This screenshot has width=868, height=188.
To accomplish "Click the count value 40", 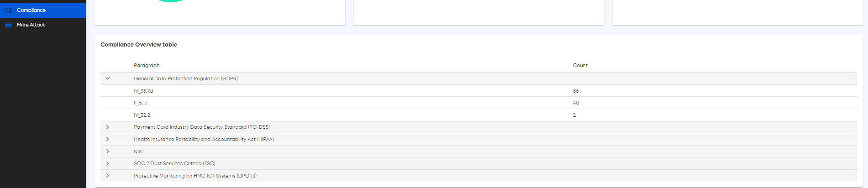I will click(576, 103).
